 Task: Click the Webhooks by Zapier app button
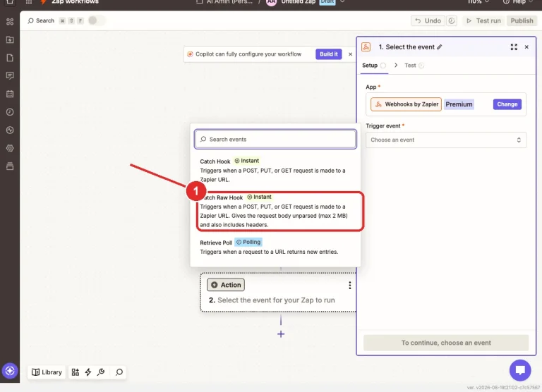pos(406,104)
